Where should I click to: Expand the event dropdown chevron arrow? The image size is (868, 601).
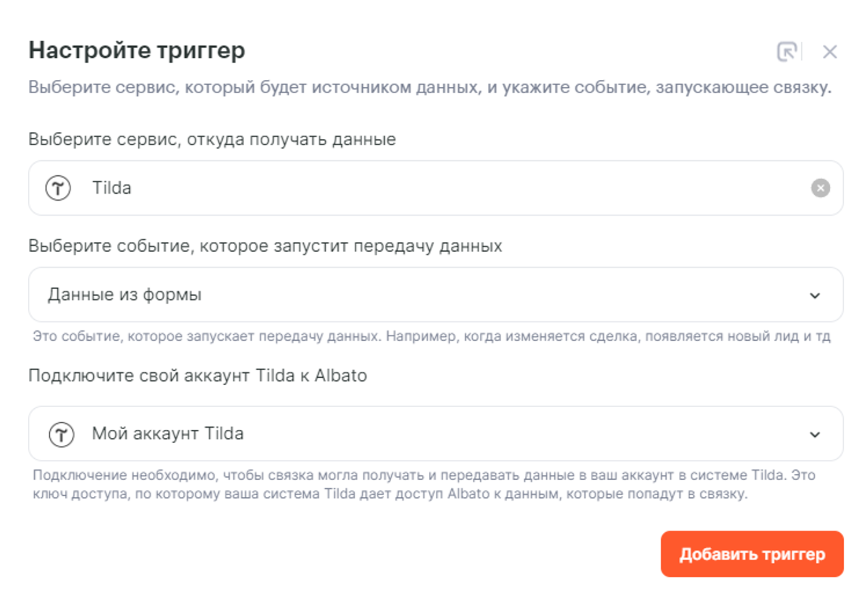coord(815,296)
